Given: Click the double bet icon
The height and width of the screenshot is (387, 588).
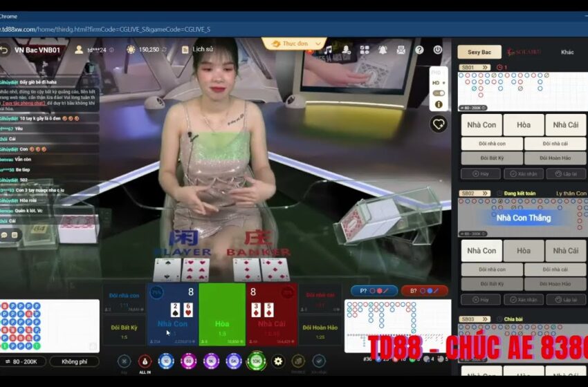Looking at the screenshot, I should coord(298,361).
